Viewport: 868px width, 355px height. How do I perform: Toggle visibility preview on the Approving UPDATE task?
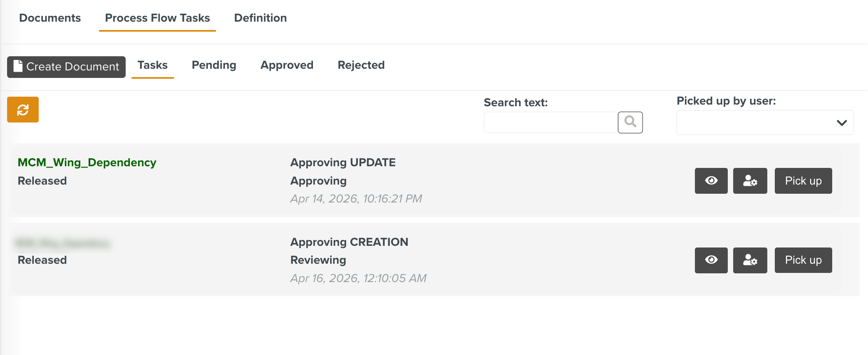coord(711,181)
